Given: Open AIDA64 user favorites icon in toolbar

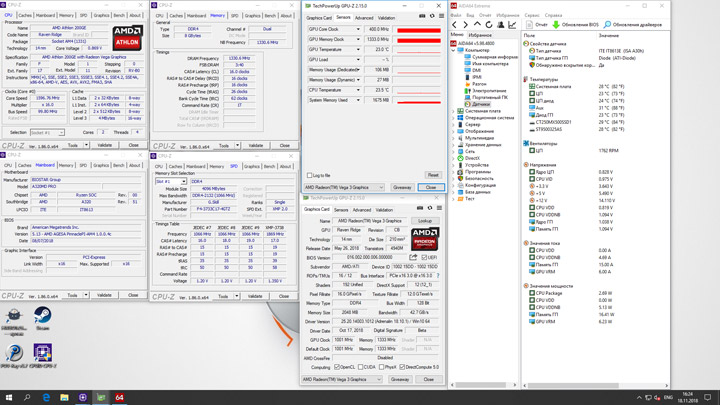Looking at the screenshot, I should tap(501, 25).
